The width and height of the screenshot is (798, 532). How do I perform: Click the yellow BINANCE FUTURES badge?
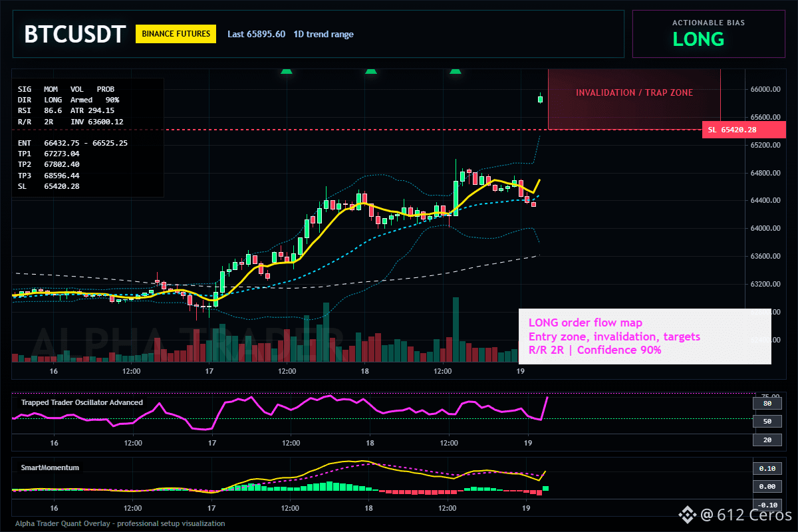click(176, 34)
